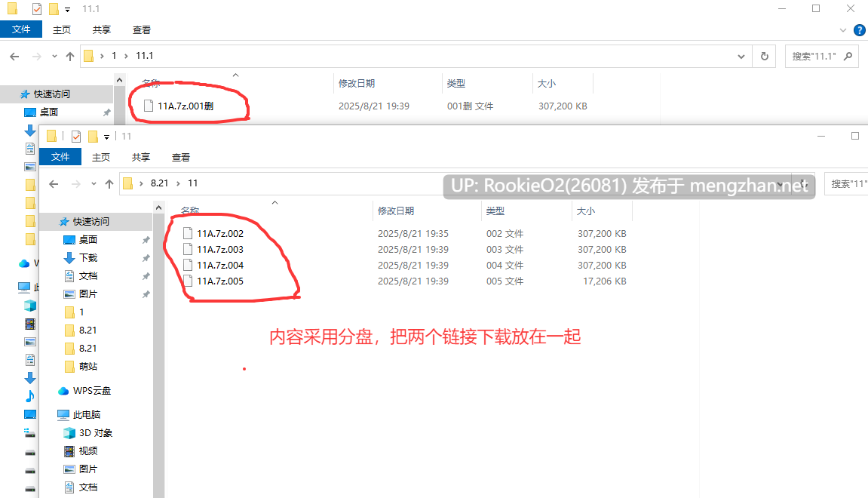Expand the ribbon in the 11.1 window

[x=843, y=30]
